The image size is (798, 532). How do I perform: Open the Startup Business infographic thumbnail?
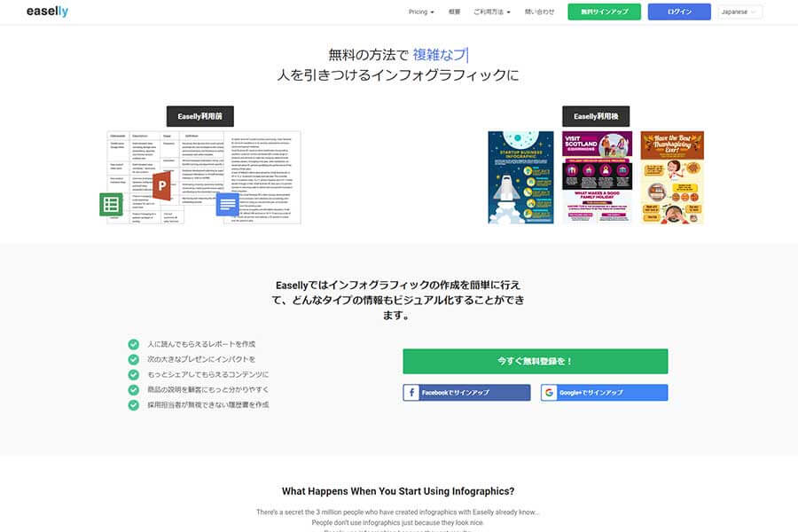[x=520, y=177]
